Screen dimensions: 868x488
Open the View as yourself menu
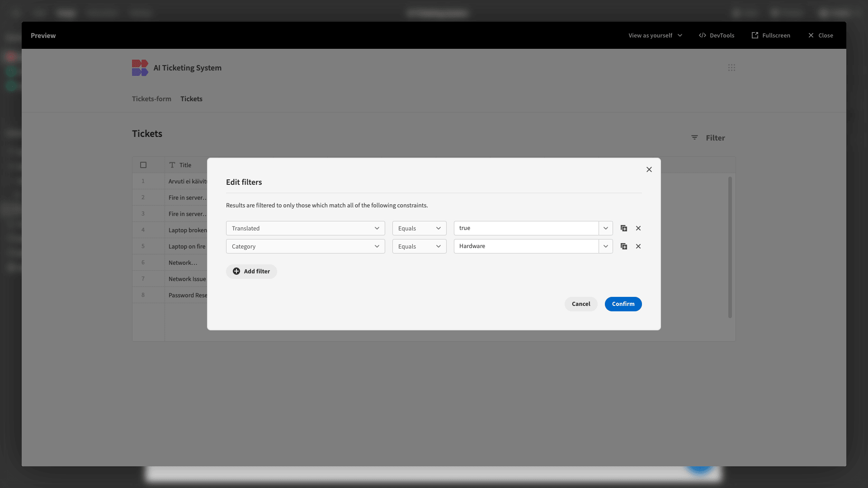[x=656, y=35]
